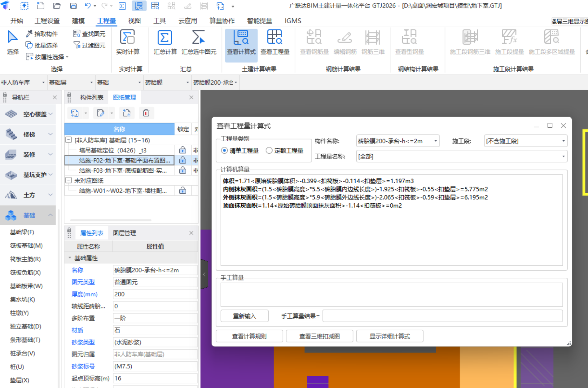Screen dimensions: 588x388
Task: Click the 土方 sidebar icon
Action: (x=11, y=195)
